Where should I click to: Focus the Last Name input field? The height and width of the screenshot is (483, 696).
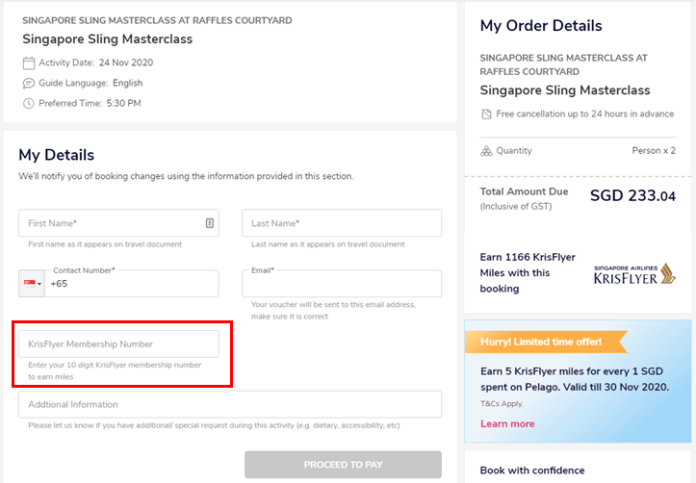tap(342, 223)
